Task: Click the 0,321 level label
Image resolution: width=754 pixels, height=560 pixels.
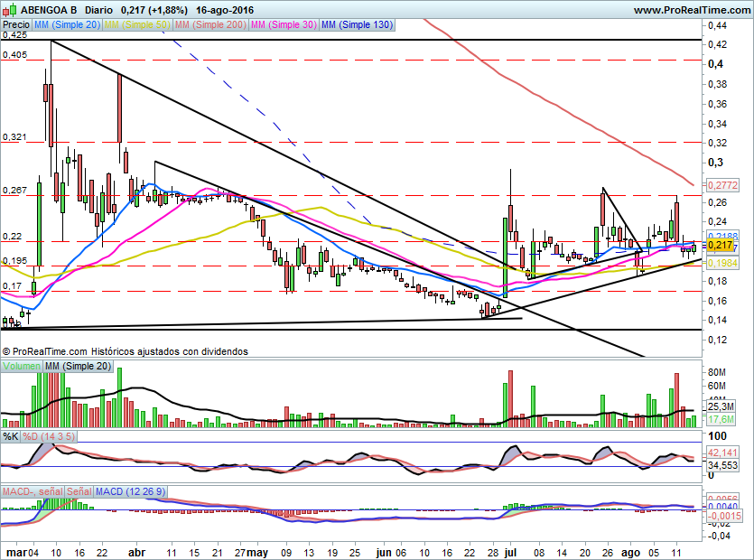Action: click(x=14, y=137)
